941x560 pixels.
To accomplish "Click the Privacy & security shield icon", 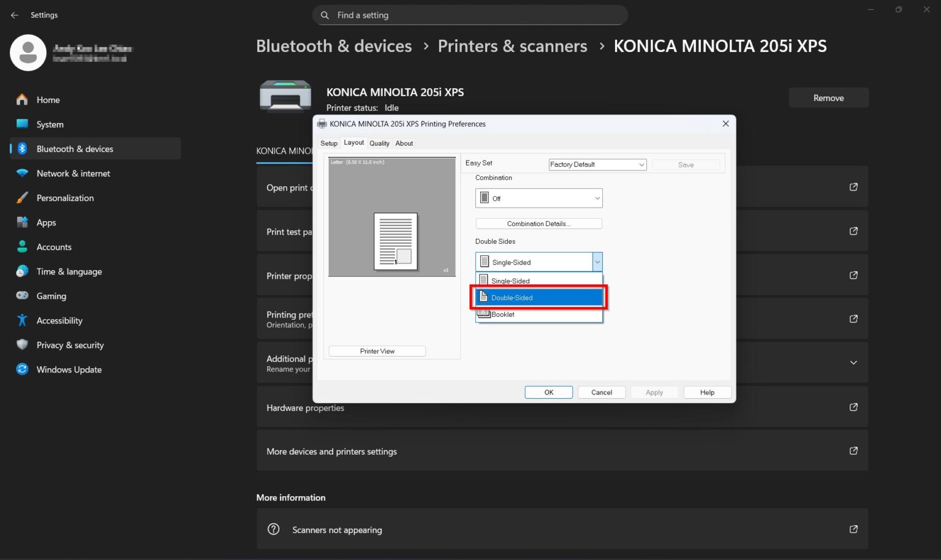I will 22,344.
